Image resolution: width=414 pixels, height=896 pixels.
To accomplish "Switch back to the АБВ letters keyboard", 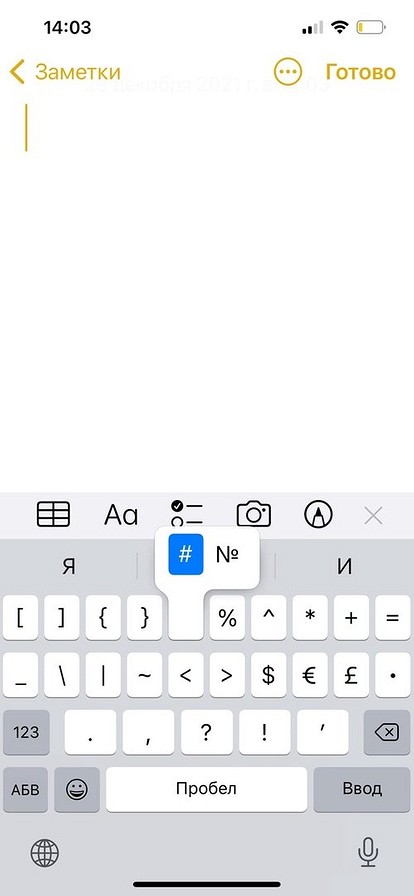I will click(x=26, y=789).
